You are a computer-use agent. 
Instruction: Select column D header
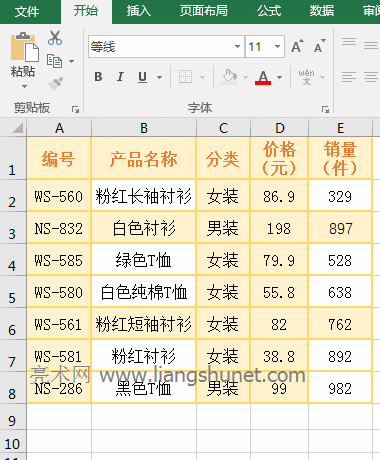(280, 128)
